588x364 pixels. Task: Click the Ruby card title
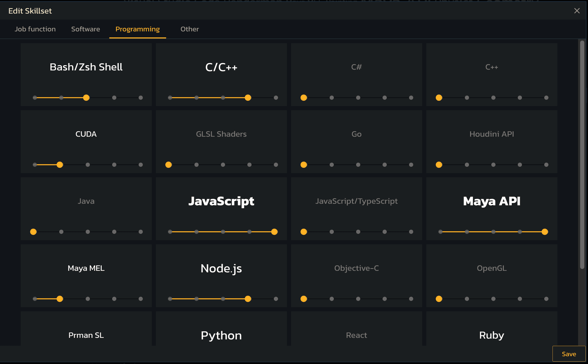tap(492, 336)
